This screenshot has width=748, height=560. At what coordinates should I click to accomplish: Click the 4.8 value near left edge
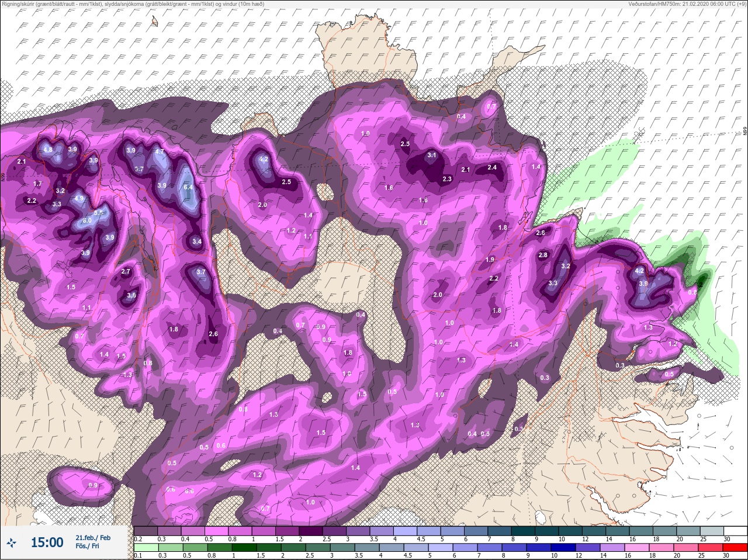point(48,150)
